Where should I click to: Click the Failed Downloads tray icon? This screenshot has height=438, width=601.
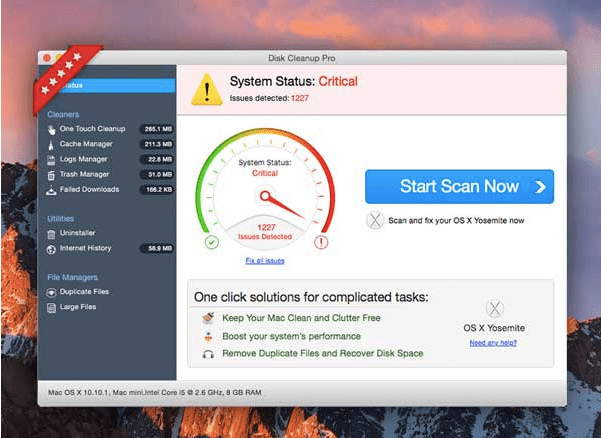click(x=51, y=190)
